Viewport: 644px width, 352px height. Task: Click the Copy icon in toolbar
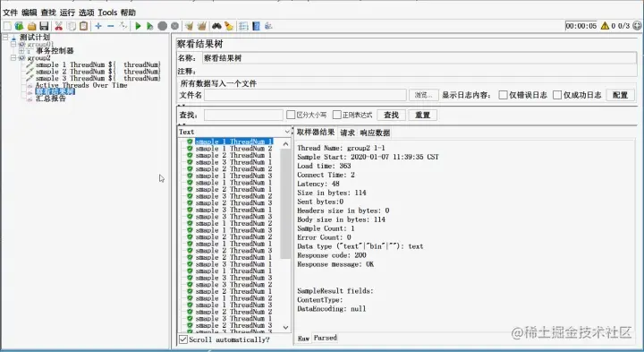click(x=72, y=26)
